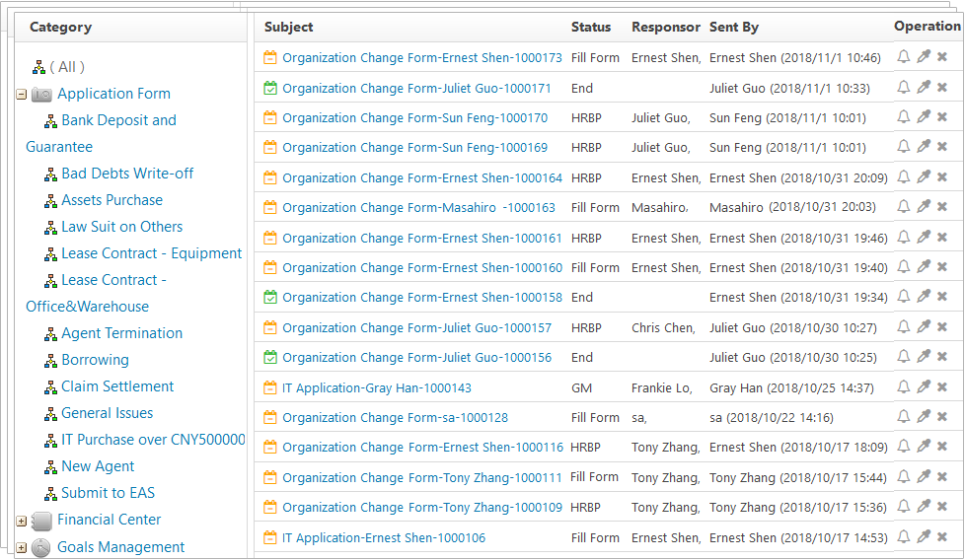Click the bell icon for Organization Change Form-Ernest Shen-1000173
The height and width of the screenshot is (560, 965).
click(x=903, y=57)
